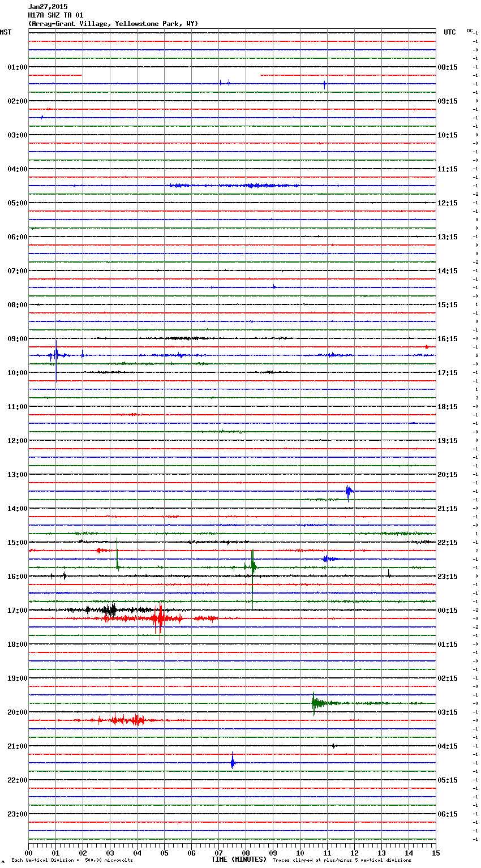Click the Each Vertical Division 500.00 microvolts note

(72, 860)
